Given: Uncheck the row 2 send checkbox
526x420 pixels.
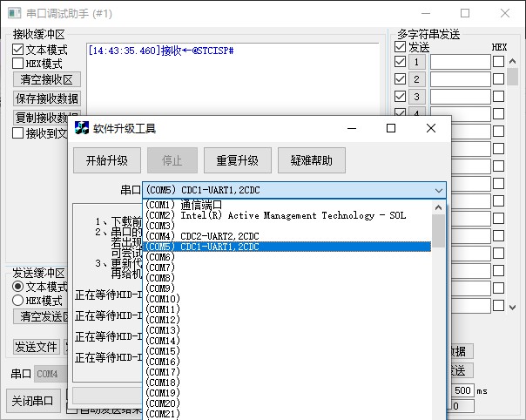Looking at the screenshot, I should point(401,79).
